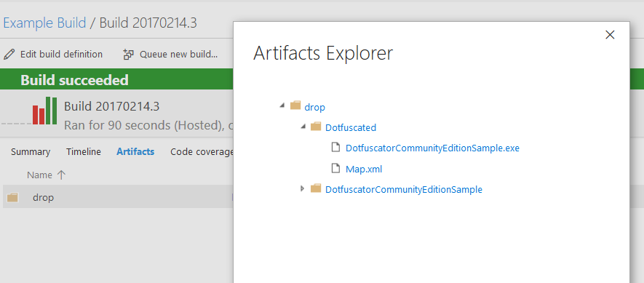This screenshot has width=644, height=283.
Task: Open the drop link in tree
Action: coord(314,107)
